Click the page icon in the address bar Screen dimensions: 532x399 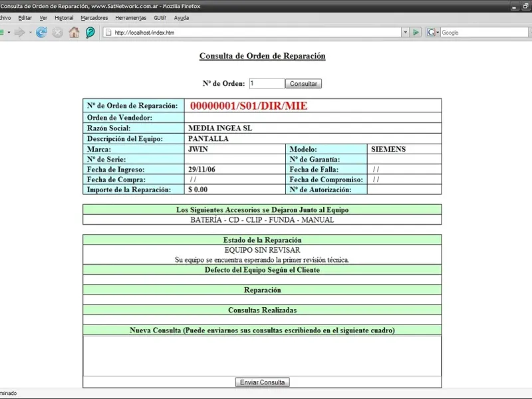(108, 33)
